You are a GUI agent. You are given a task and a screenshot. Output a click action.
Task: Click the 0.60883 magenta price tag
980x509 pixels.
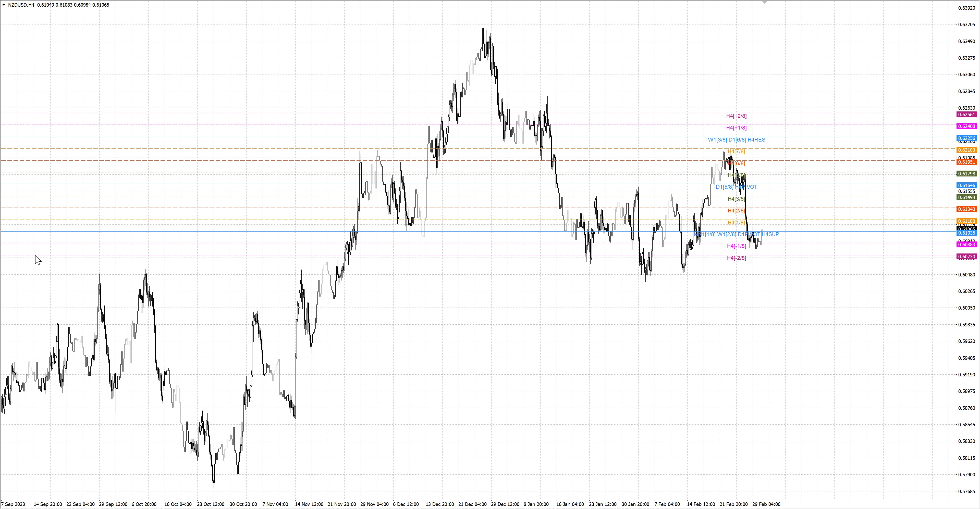click(966, 244)
